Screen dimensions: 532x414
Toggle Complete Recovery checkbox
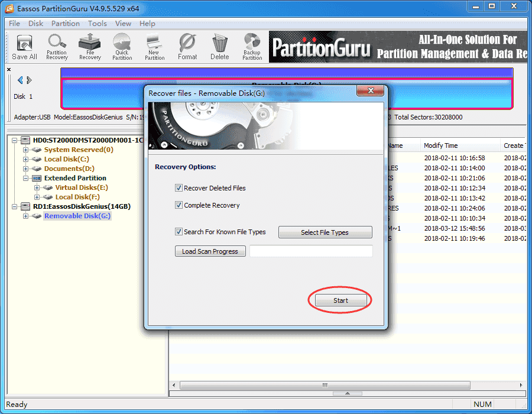[x=179, y=205]
